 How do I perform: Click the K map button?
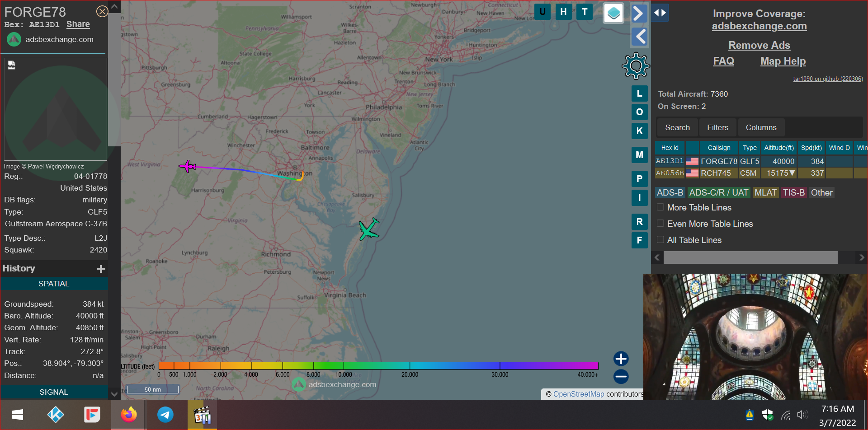639,131
